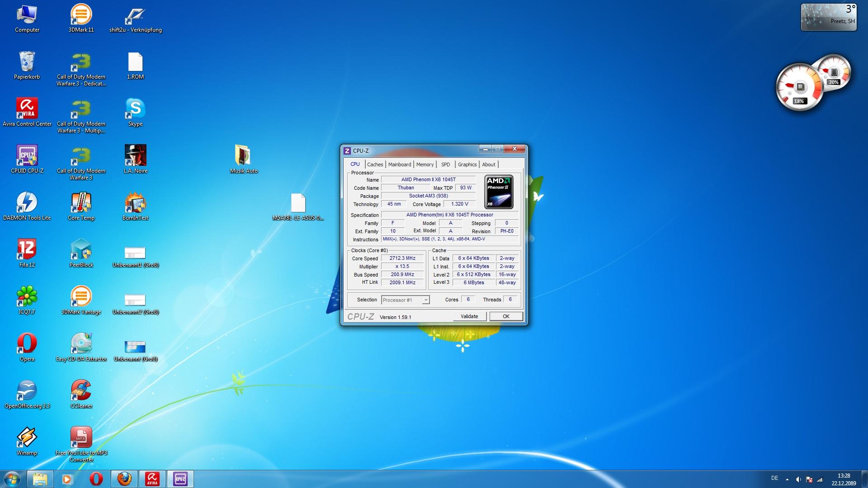
Task: Show hidden system tray icons
Action: 787,479
